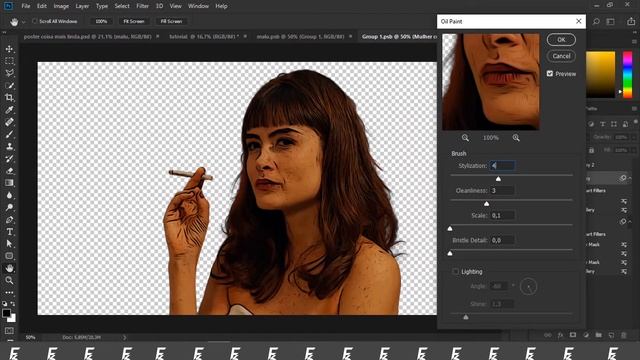Viewport: 640px width, 360px height.
Task: Open the Window menu
Action: (x=198, y=6)
